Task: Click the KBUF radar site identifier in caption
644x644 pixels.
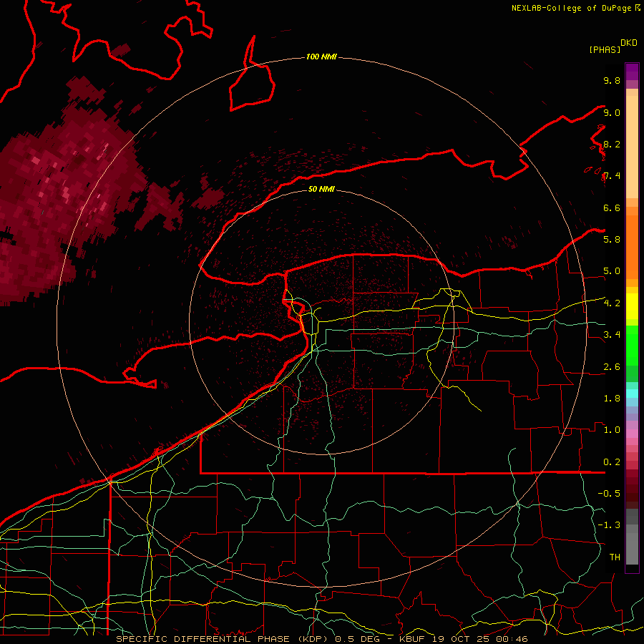Action: 414,639
